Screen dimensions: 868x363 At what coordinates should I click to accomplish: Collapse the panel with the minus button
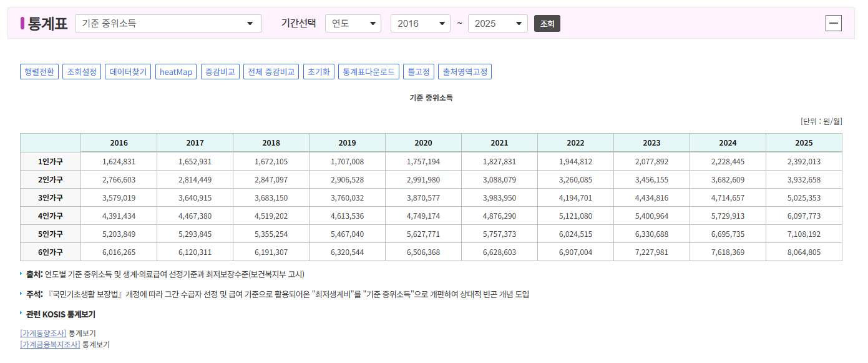(834, 23)
